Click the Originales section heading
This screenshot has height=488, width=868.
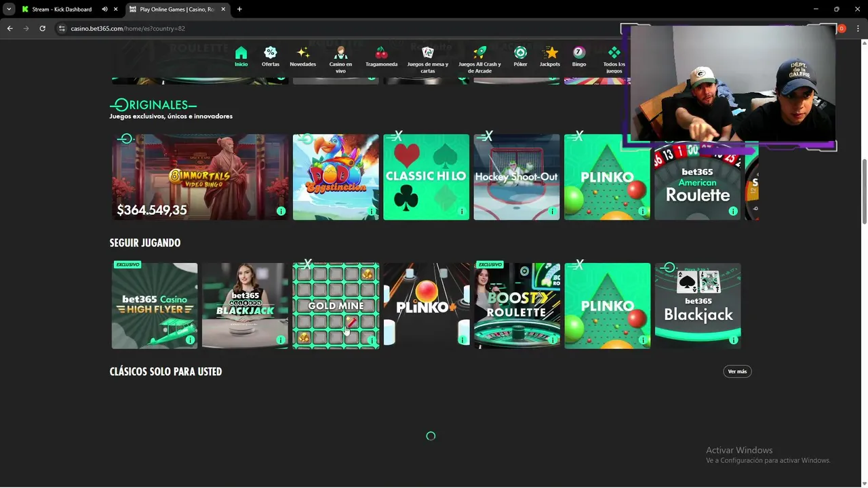153,105
